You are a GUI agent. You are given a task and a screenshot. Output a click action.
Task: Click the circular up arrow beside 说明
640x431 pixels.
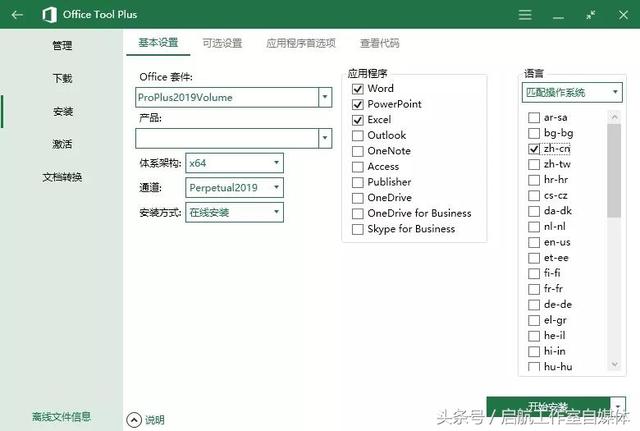coord(134,420)
